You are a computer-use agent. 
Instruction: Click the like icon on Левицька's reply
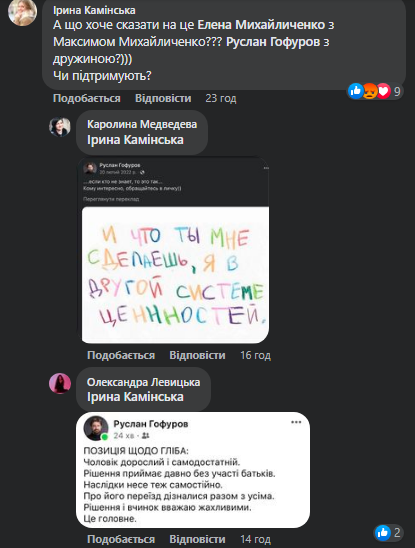(383, 533)
